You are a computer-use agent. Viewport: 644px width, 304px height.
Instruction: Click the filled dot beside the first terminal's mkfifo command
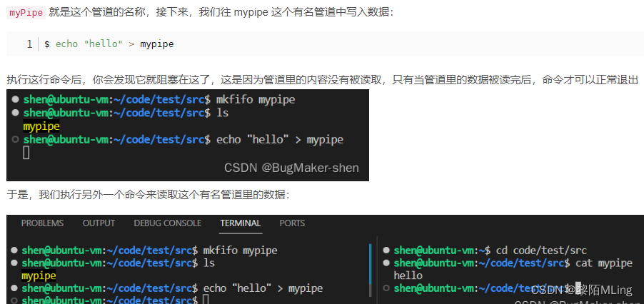15,100
